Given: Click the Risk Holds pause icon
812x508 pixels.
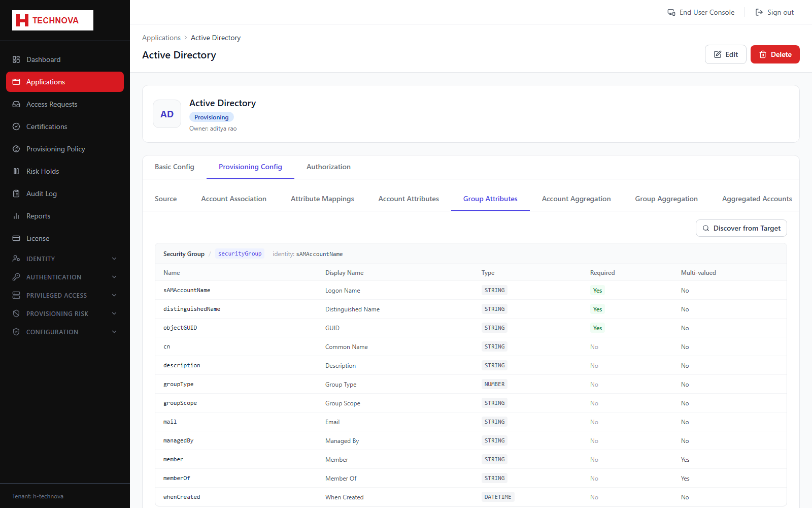Looking at the screenshot, I should (x=16, y=171).
